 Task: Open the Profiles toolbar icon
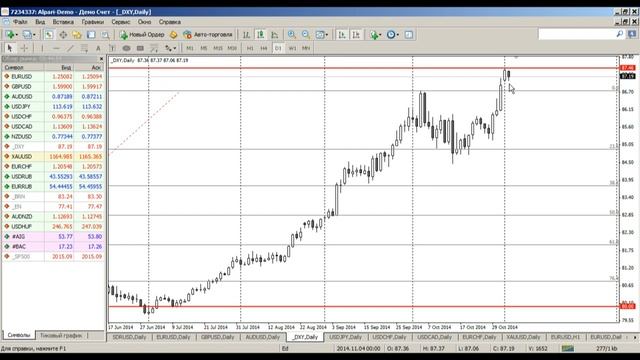click(x=27, y=35)
